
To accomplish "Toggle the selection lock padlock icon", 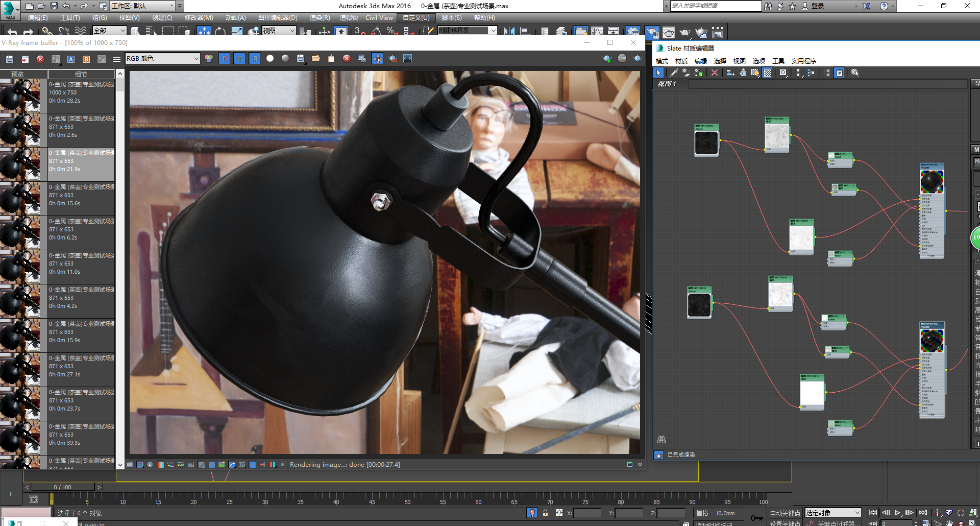I will [x=545, y=513].
